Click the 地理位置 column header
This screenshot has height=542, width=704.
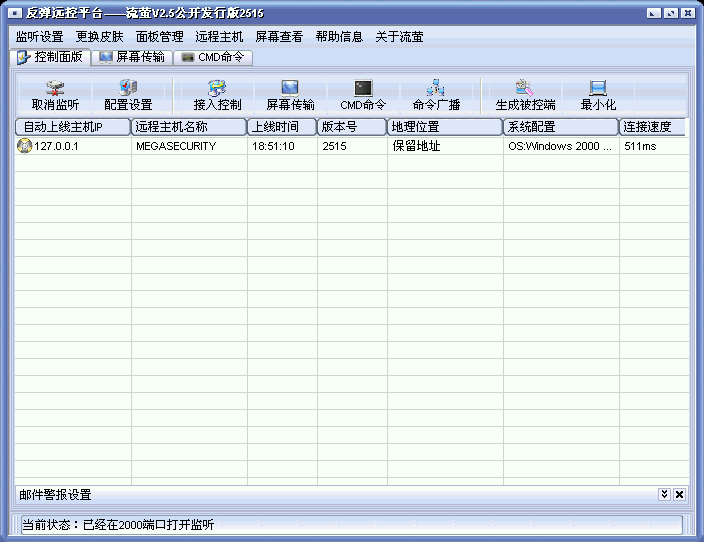(x=444, y=127)
